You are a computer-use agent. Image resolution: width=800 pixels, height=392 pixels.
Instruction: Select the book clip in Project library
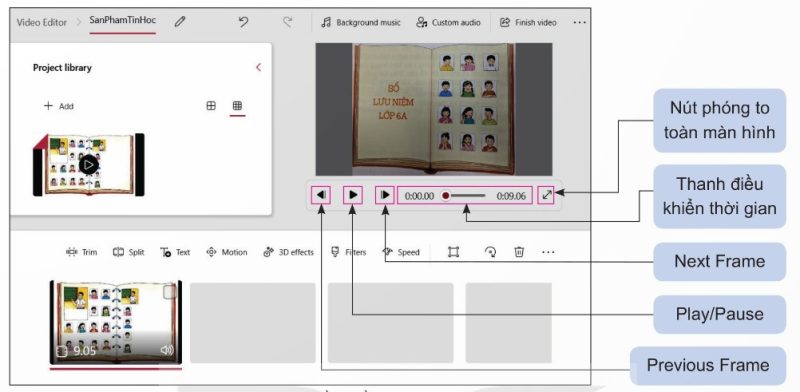click(x=89, y=164)
